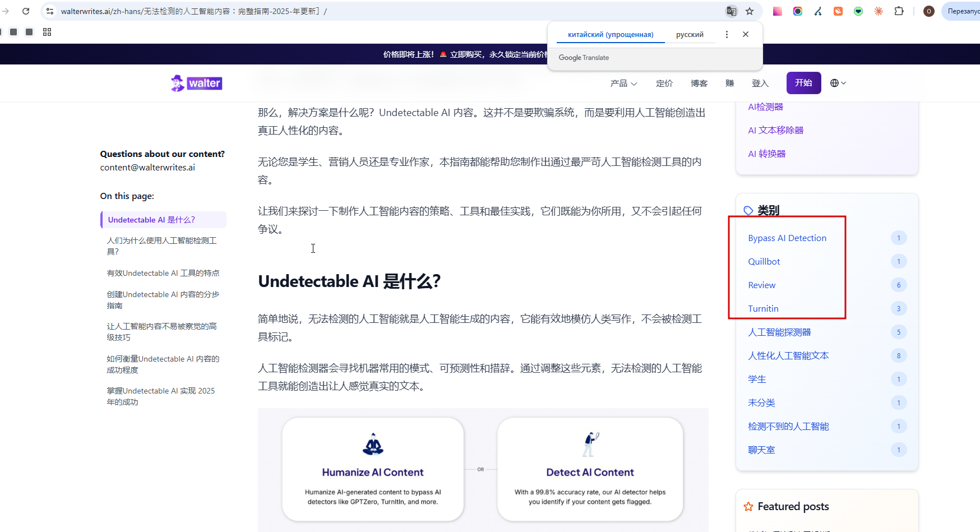Image resolution: width=980 pixels, height=532 pixels.
Task: Expand the 产品 menu dropdown
Action: 623,84
